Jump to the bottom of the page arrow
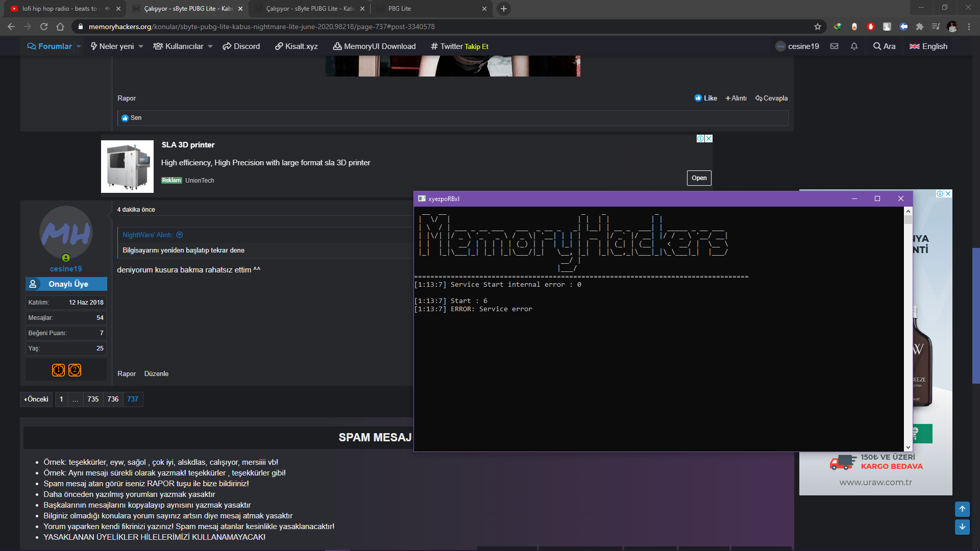Screen dimensions: 980x551 click(962, 527)
